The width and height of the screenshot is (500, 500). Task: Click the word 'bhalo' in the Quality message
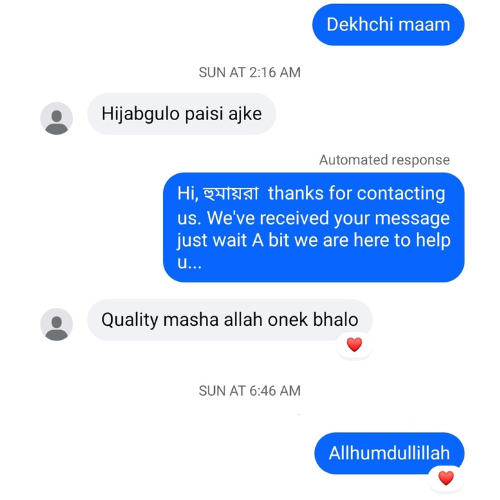(x=335, y=320)
